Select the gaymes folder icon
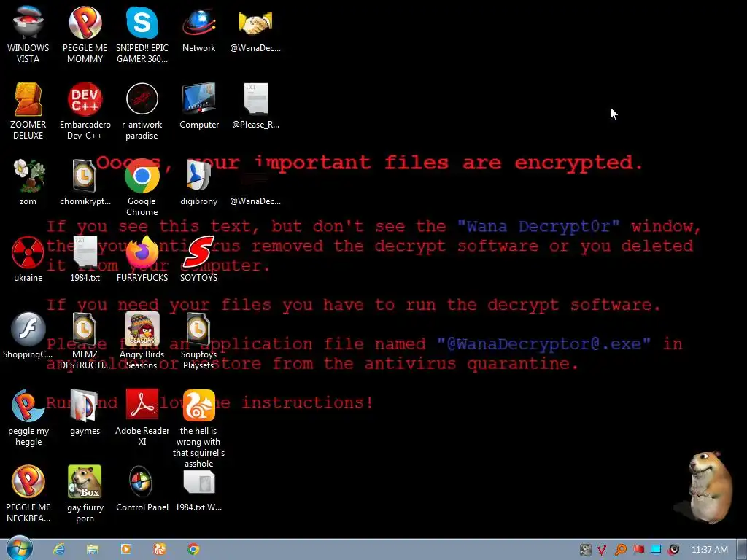This screenshot has height=560, width=747. point(85,413)
